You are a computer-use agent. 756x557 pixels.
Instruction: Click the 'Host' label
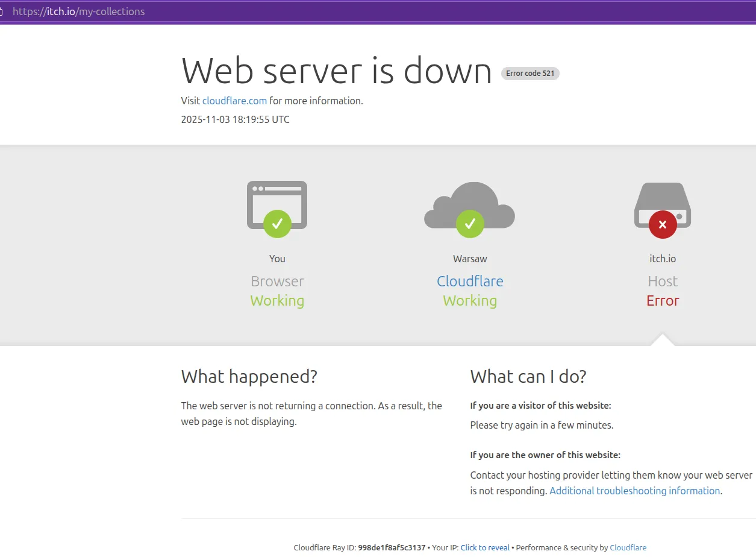[663, 281]
